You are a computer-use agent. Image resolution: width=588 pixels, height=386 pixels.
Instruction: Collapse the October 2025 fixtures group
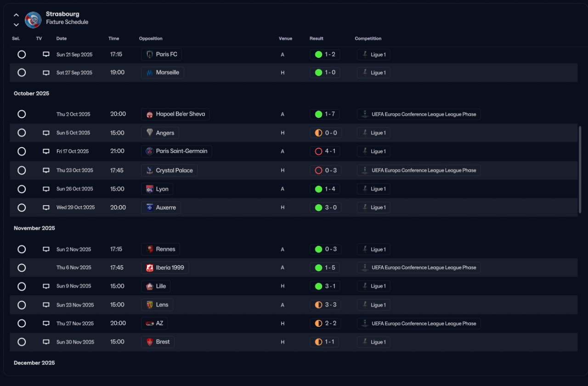31,94
